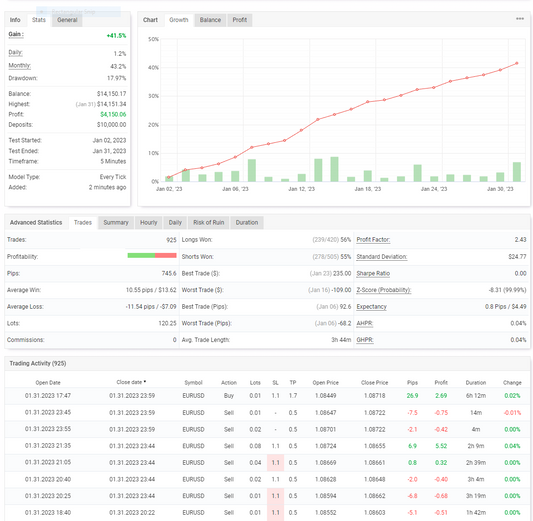Switch to the General tab

(67, 20)
